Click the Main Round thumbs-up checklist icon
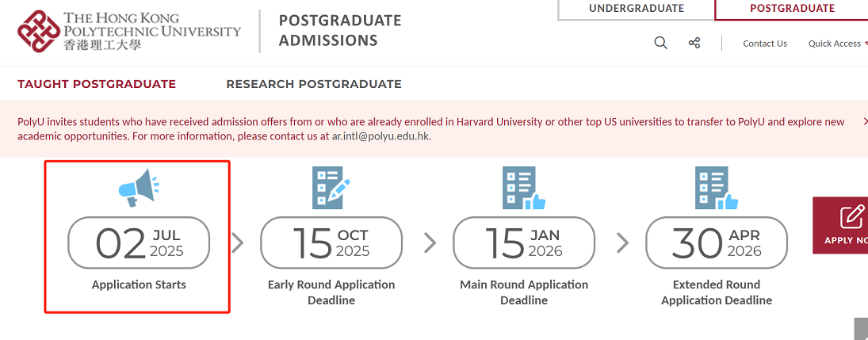Viewport: 868px width, 340px height. coord(524,188)
